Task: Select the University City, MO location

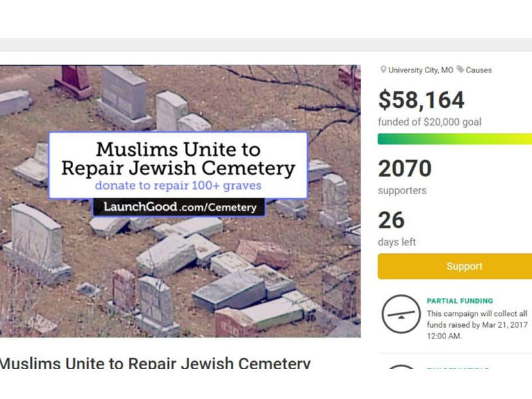Action: (420, 70)
